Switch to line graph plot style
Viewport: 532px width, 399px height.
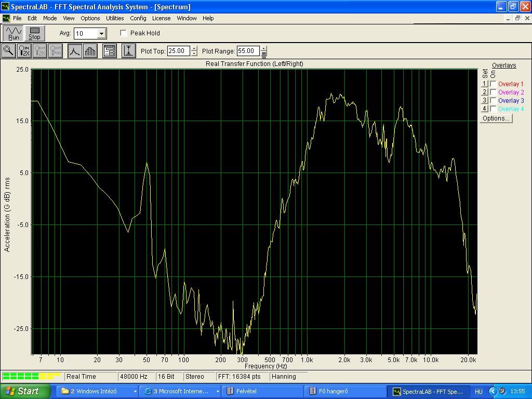pyautogui.click(x=75, y=51)
